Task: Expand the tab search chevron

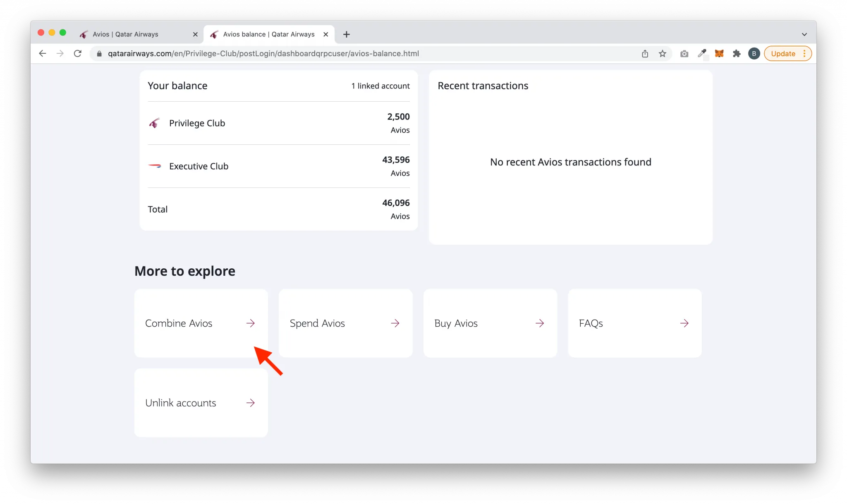Action: 804,34
